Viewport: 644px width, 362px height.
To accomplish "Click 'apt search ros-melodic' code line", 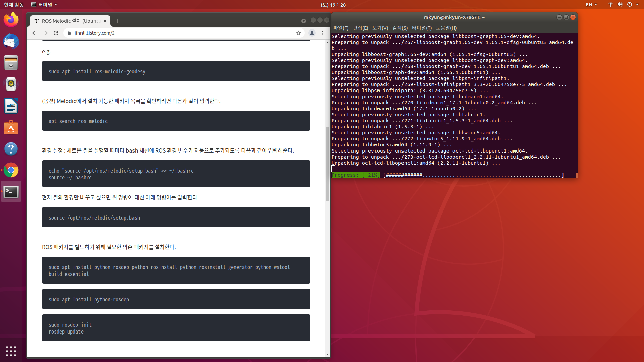I will [78, 121].
